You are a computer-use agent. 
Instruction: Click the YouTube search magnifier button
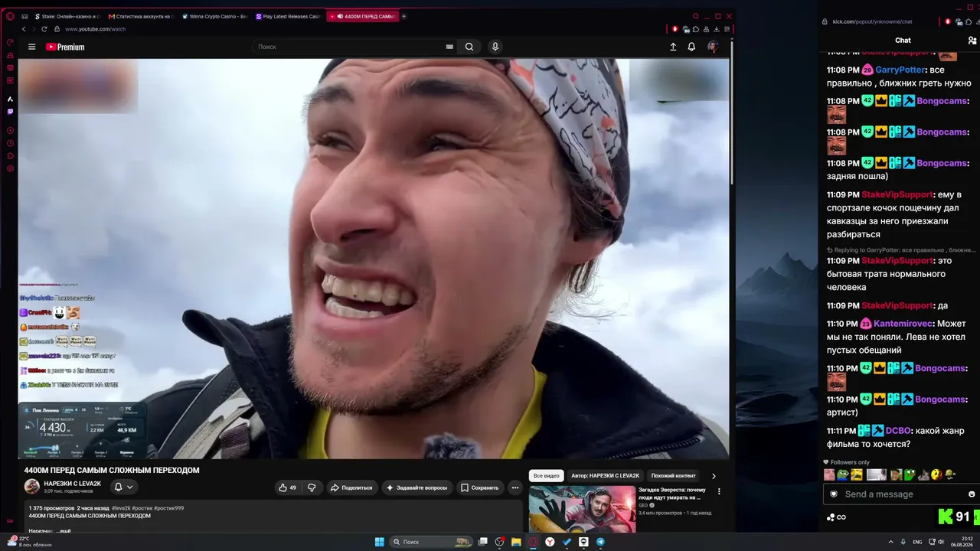point(469,47)
